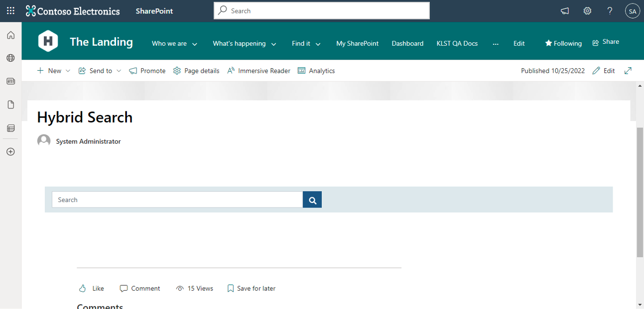Launch Immersive Reader
This screenshot has width=644, height=309.
[258, 71]
